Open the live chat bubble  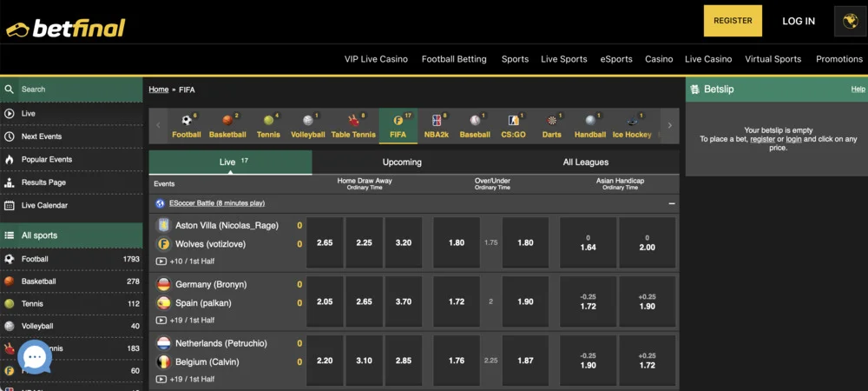pyautogui.click(x=35, y=357)
